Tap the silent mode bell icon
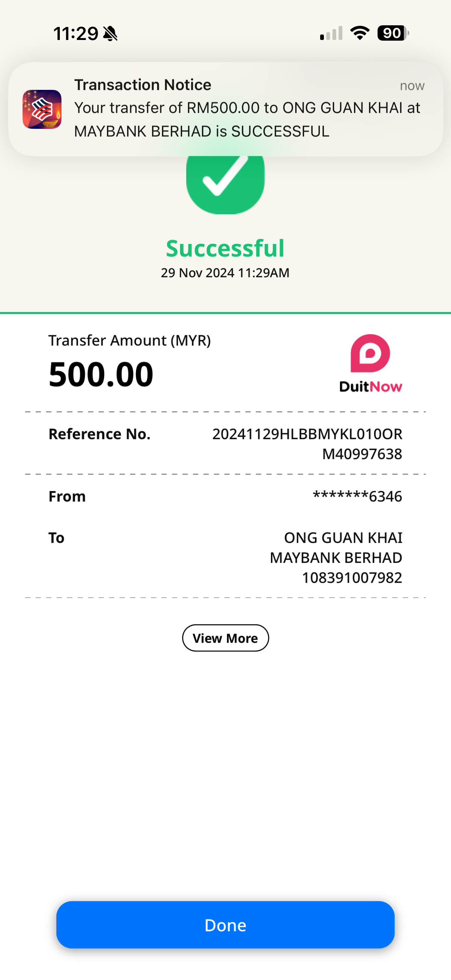Image resolution: width=451 pixels, height=980 pixels. [110, 33]
